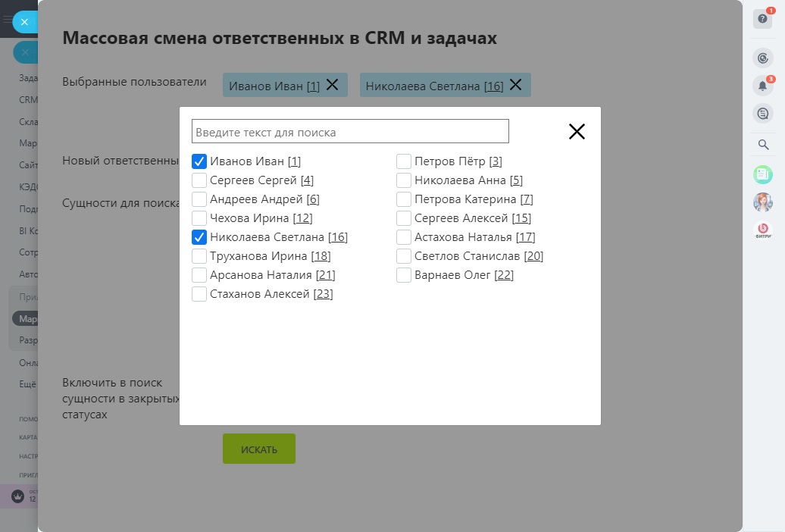Tick the Петров Пётр checkbox
The image size is (785, 532).
[x=404, y=161]
